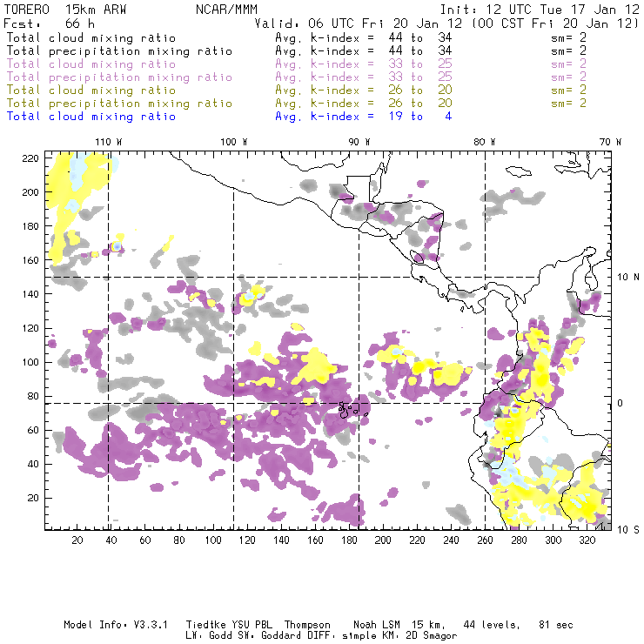Select olive "Total precipitation mixing ratio" legend entry
The image size is (644, 644).
pyautogui.click(x=119, y=104)
